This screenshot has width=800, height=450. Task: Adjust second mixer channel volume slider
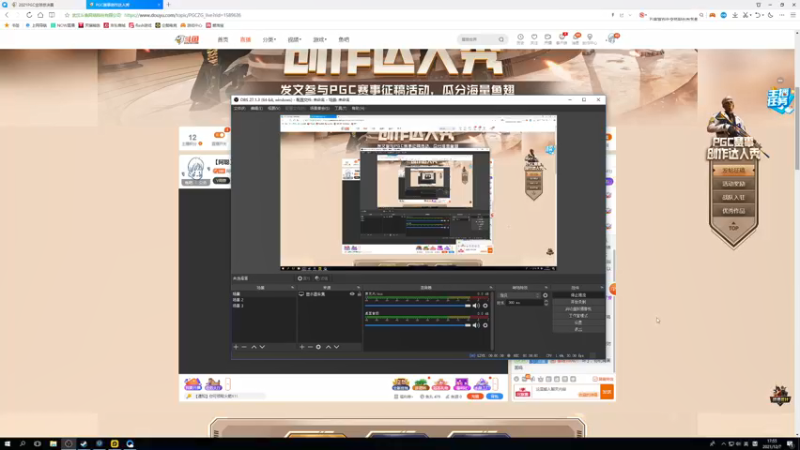click(x=418, y=325)
